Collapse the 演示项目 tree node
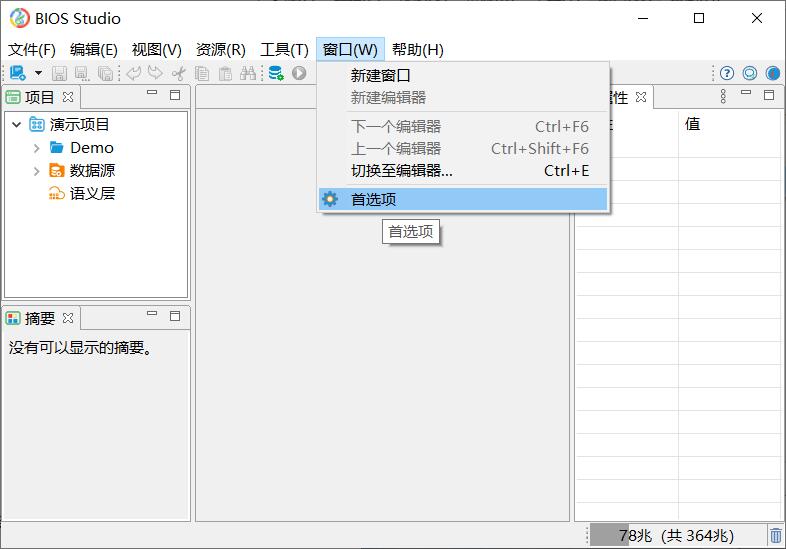The height and width of the screenshot is (549, 786). tap(17, 124)
